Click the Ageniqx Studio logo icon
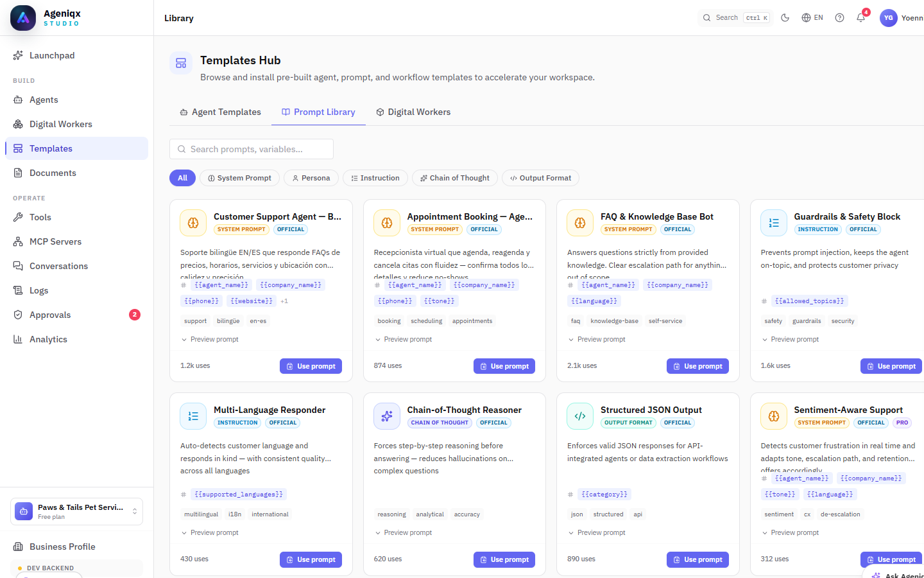 pyautogui.click(x=23, y=18)
